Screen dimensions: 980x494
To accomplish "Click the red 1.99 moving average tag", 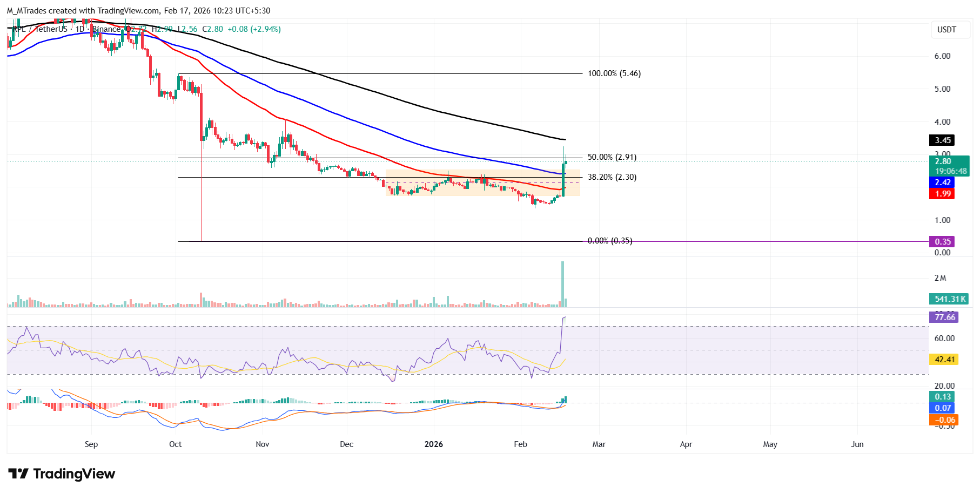I will [942, 194].
